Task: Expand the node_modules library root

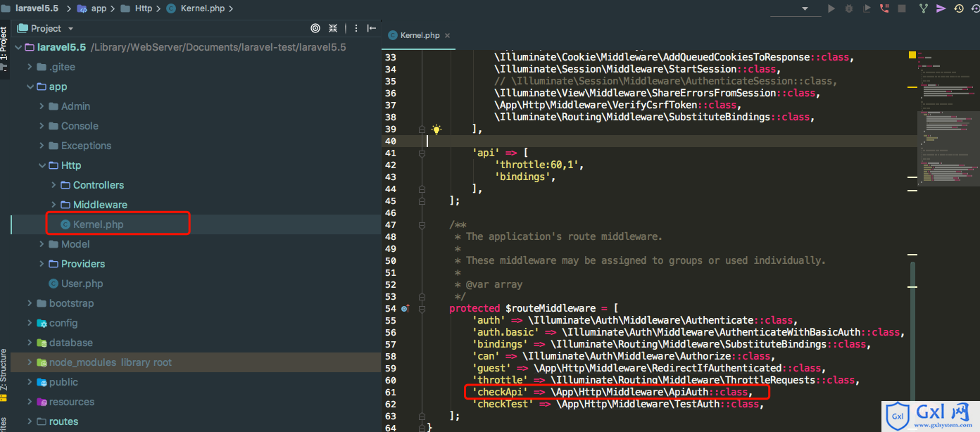Action: click(x=30, y=362)
